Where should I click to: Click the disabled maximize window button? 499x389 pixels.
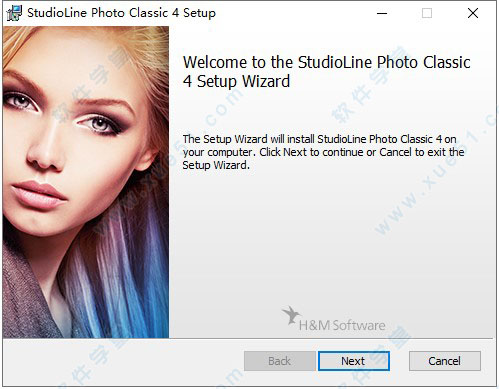point(427,13)
